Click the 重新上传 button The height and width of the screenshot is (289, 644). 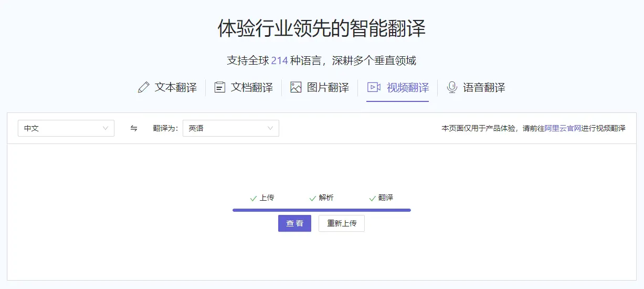(x=342, y=223)
